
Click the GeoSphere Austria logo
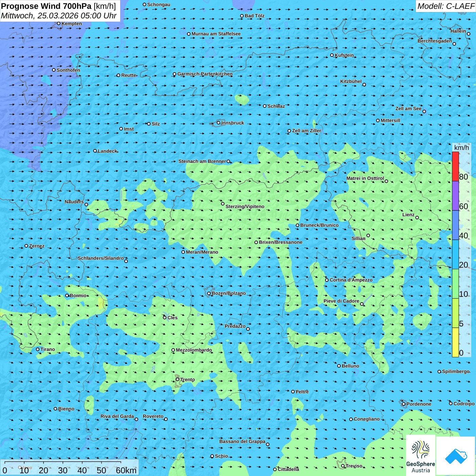pyautogui.click(x=421, y=455)
